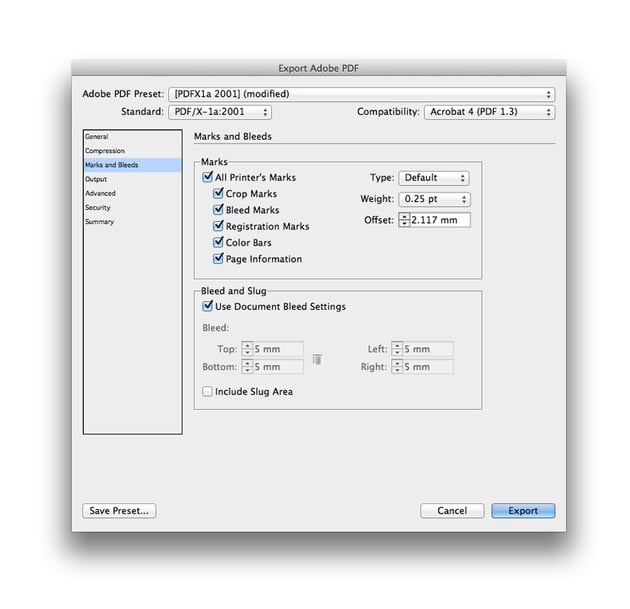Click the Offset 2.117 mm field
The width and height of the screenshot is (630, 609).
click(x=440, y=220)
